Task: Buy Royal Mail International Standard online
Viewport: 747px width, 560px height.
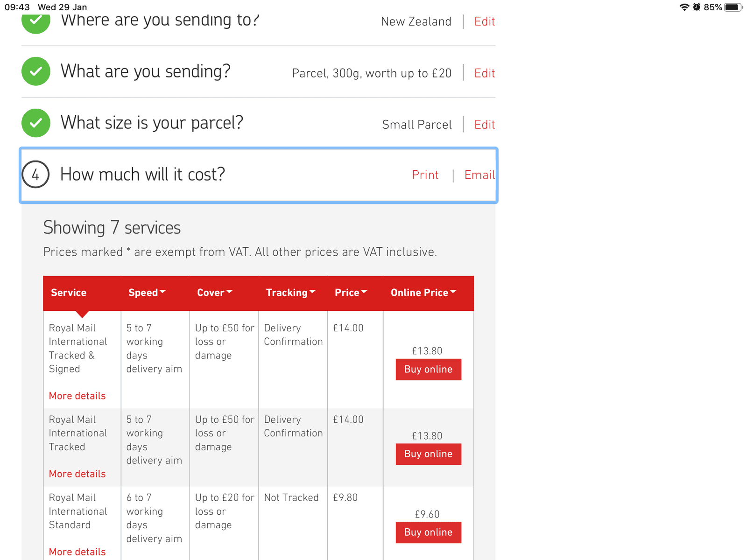Action: pos(429,532)
